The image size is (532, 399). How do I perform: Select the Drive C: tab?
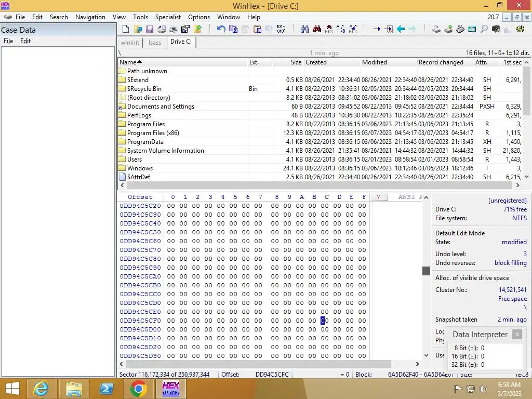coord(181,42)
